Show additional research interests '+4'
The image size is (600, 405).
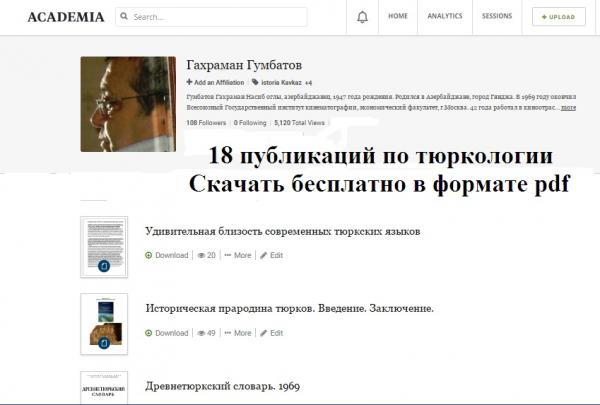pos(309,82)
